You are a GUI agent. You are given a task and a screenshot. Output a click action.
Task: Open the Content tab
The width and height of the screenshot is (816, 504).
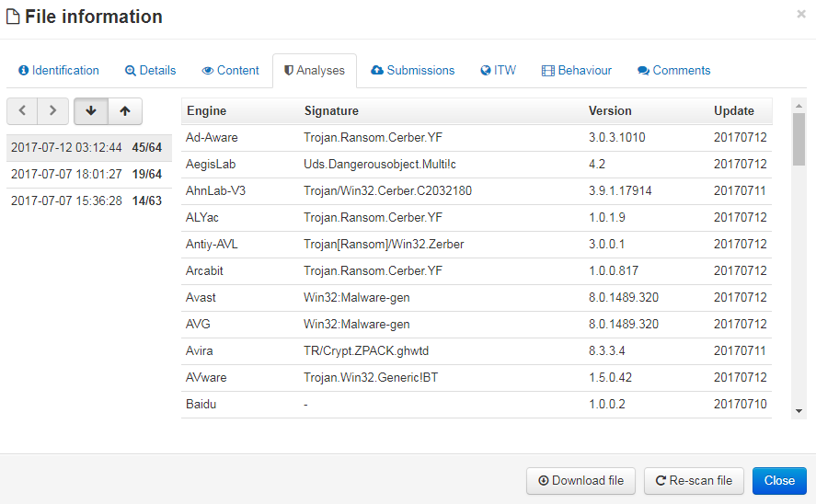coord(230,70)
